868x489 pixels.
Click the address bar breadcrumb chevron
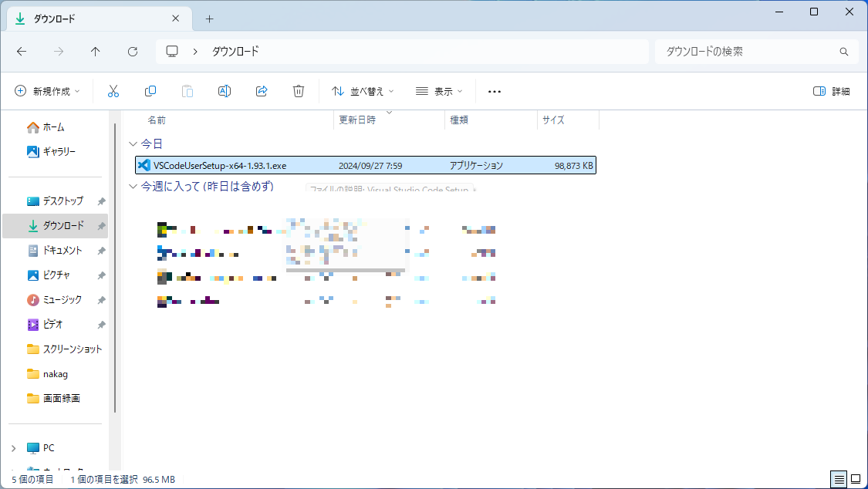pos(195,52)
